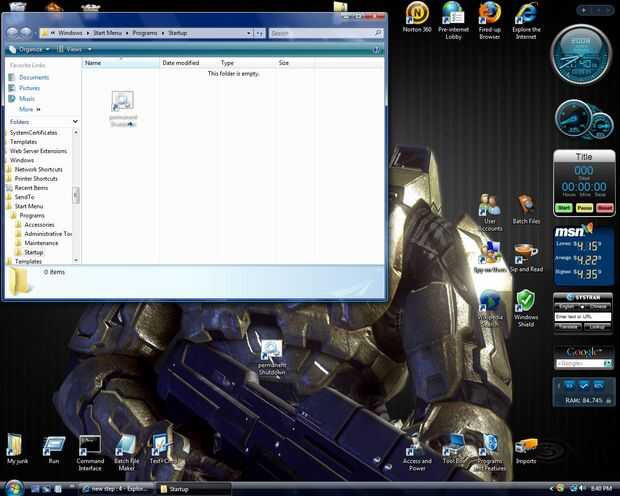
Task: Open the Organize menu
Action: pos(29,49)
